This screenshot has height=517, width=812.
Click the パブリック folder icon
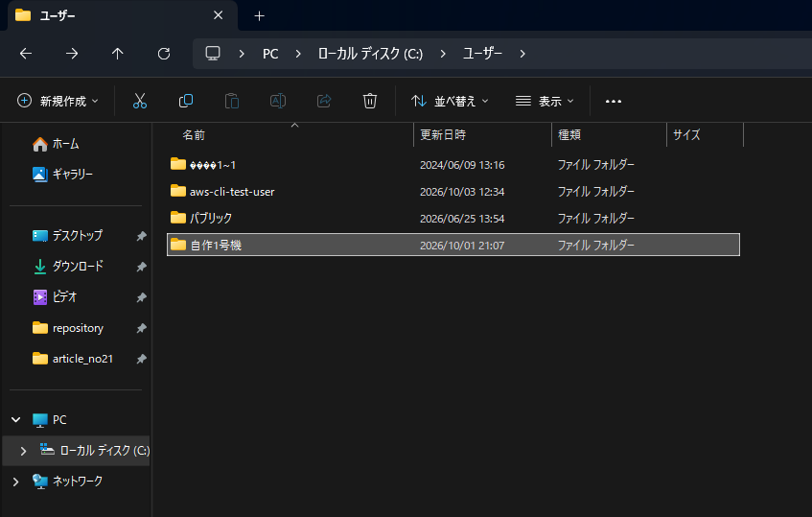click(x=178, y=217)
